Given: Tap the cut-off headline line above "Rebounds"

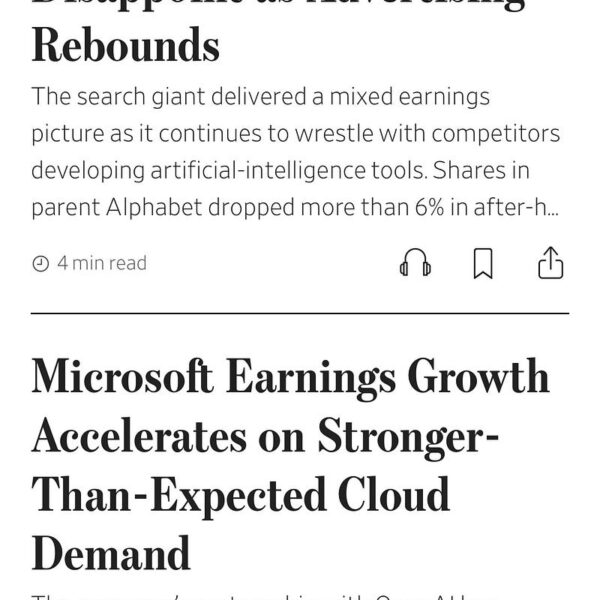Looking at the screenshot, I should pos(278,4).
